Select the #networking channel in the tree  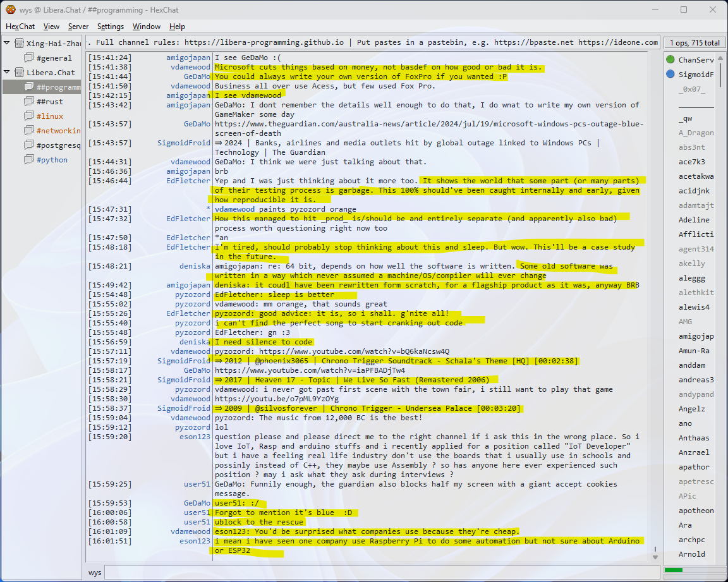(58, 131)
